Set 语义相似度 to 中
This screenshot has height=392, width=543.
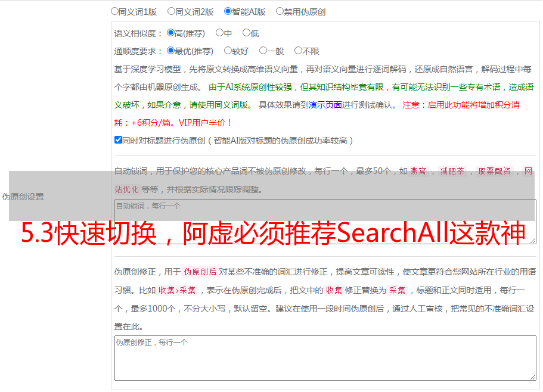219,33
